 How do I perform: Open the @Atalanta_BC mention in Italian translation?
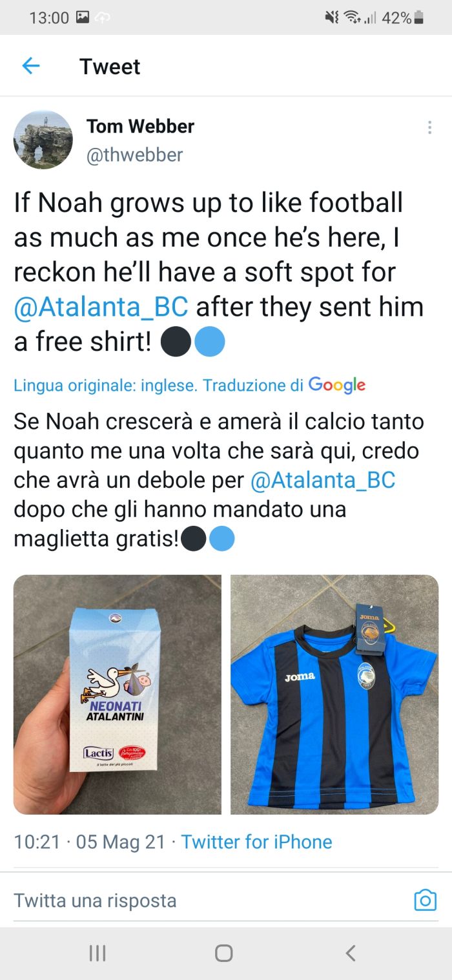coord(322,481)
